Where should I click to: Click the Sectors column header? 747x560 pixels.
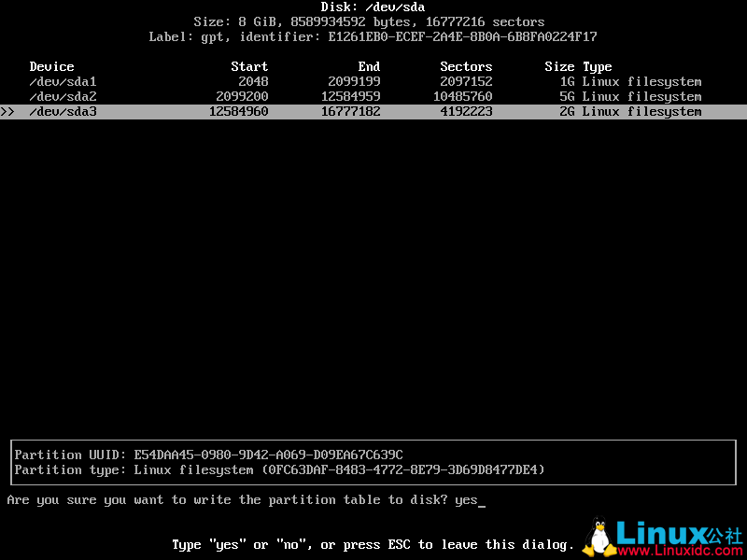tap(466, 66)
